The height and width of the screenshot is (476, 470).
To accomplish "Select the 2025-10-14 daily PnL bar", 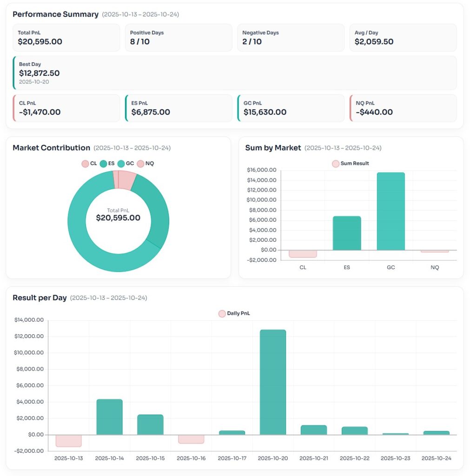I will [x=109, y=417].
